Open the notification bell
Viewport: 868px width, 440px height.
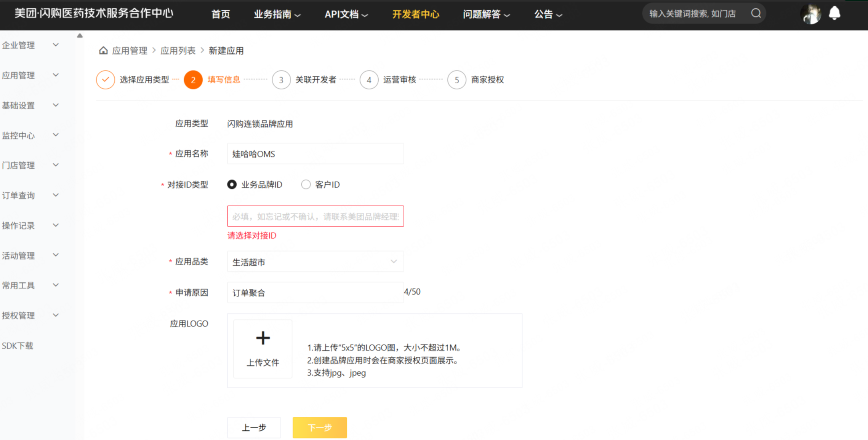(x=834, y=13)
